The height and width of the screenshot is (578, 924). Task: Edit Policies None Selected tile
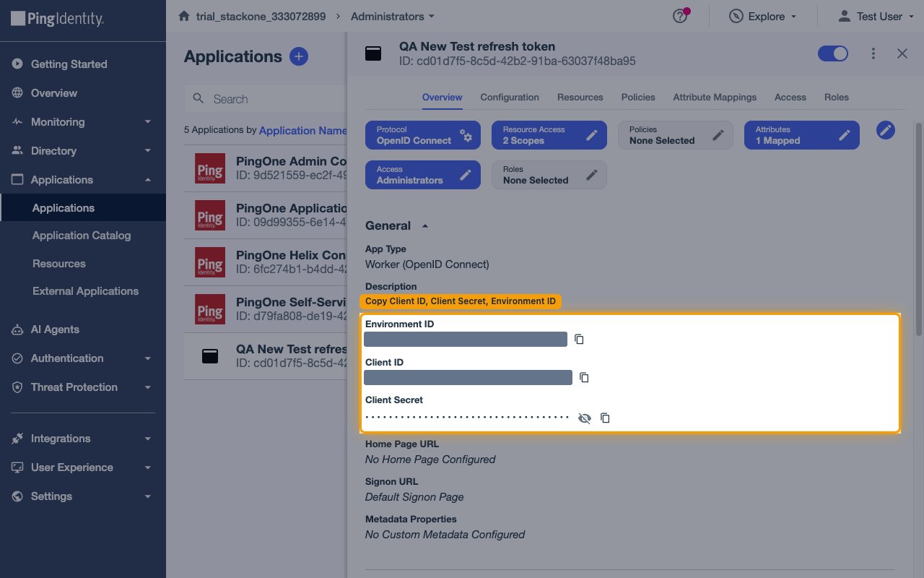point(676,135)
